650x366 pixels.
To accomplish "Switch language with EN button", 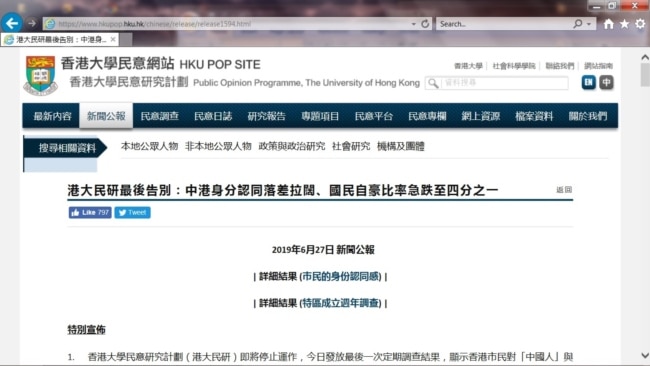I will [x=588, y=82].
